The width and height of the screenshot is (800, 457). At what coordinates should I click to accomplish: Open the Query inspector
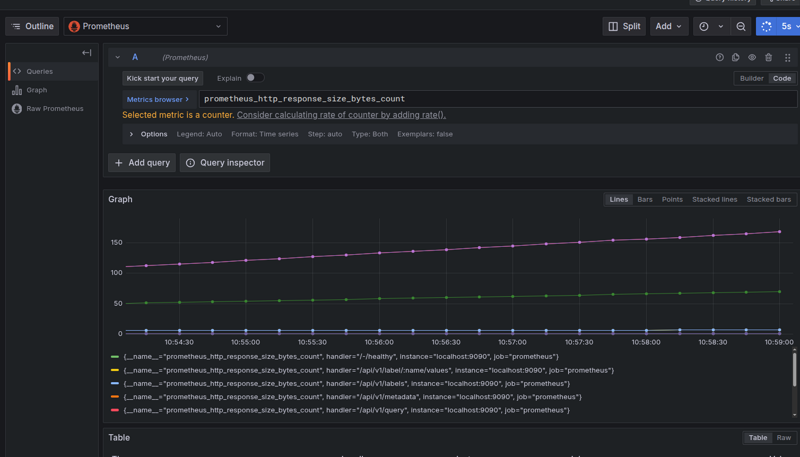(x=225, y=163)
